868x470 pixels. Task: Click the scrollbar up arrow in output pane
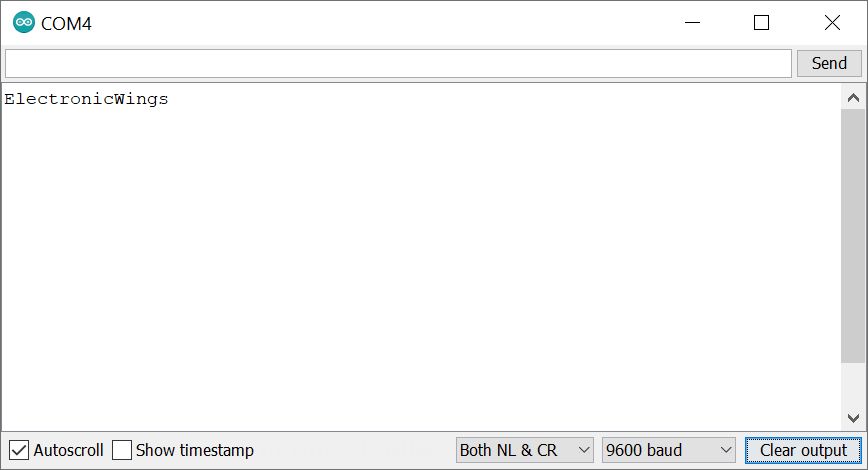[853, 98]
